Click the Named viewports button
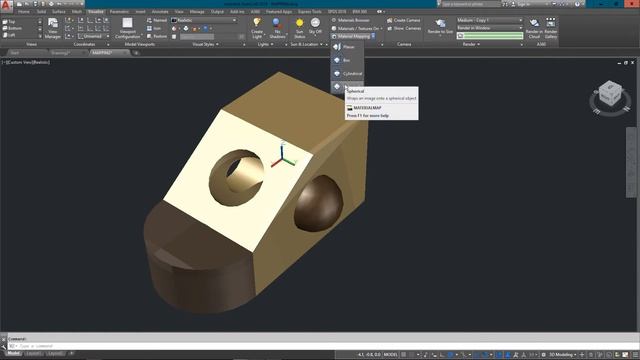The width and height of the screenshot is (640, 360). point(157,20)
